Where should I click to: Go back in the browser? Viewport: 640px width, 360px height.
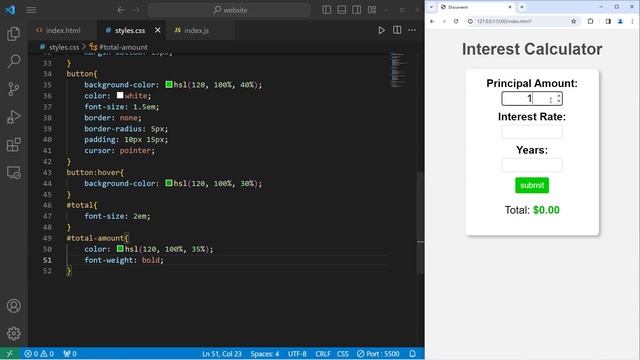[432, 21]
